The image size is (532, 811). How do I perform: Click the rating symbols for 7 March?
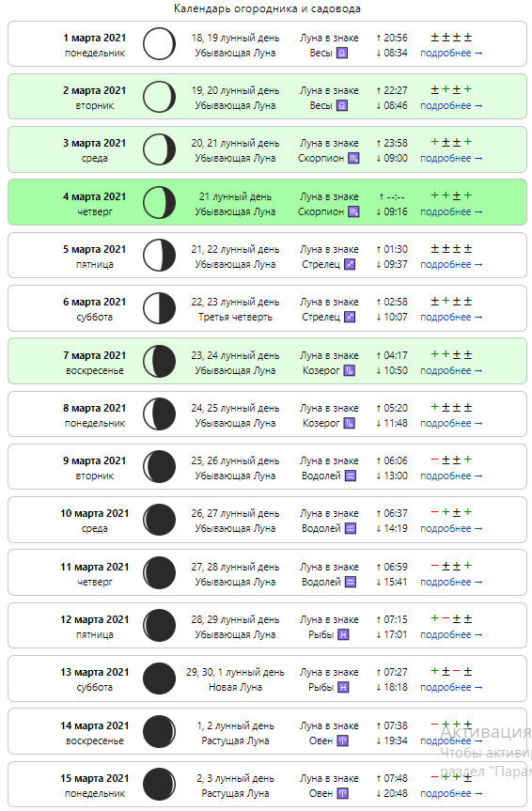click(451, 355)
